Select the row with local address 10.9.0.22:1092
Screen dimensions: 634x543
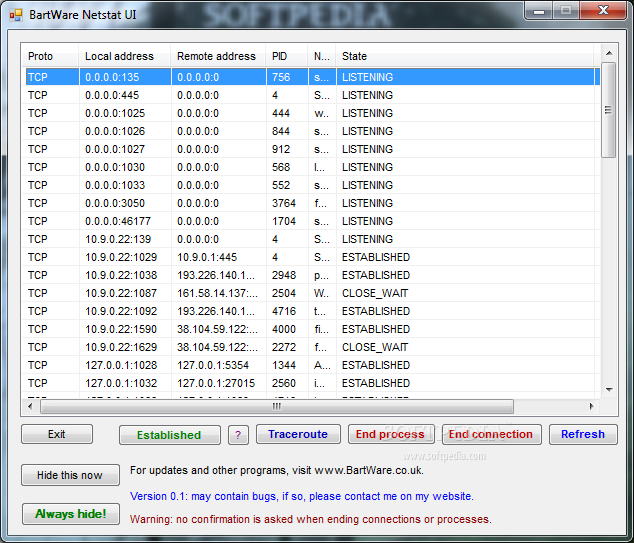coord(311,311)
